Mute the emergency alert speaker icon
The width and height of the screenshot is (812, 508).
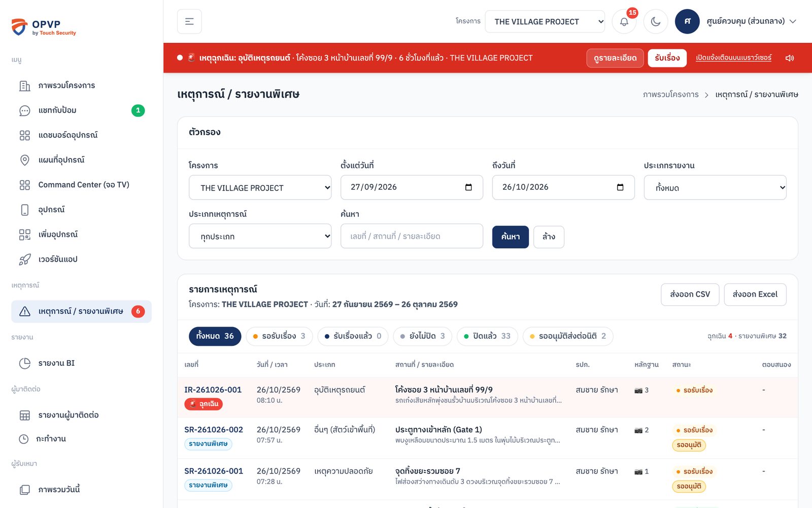tap(790, 58)
